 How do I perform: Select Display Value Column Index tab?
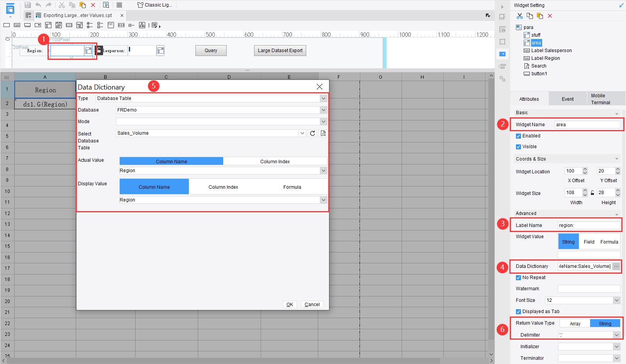point(223,187)
